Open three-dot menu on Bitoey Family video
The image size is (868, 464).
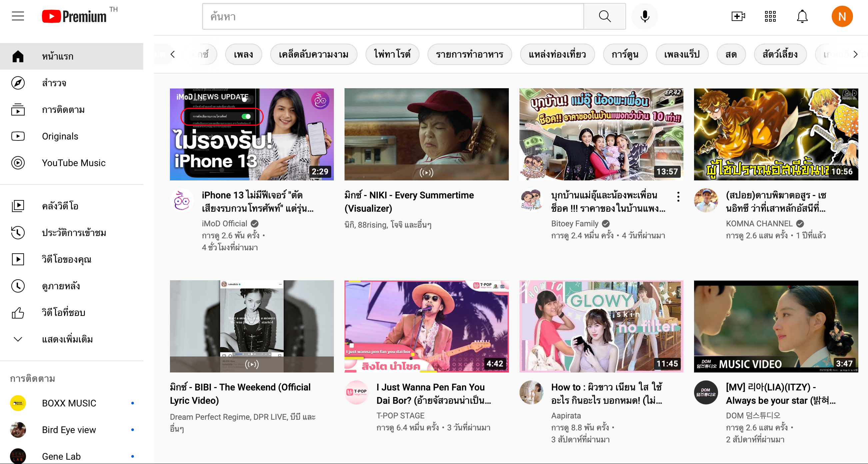(x=678, y=197)
